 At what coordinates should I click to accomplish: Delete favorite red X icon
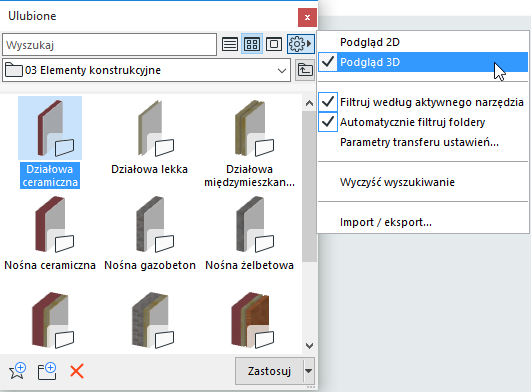point(77,371)
